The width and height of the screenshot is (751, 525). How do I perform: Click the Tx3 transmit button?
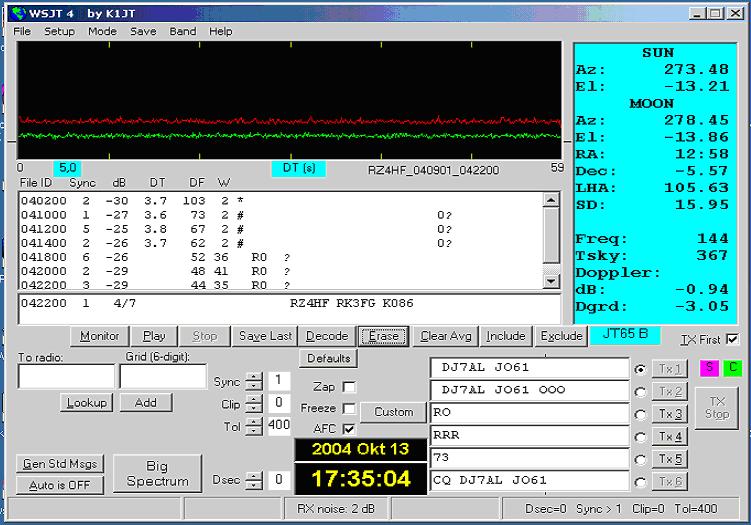pyautogui.click(x=670, y=414)
